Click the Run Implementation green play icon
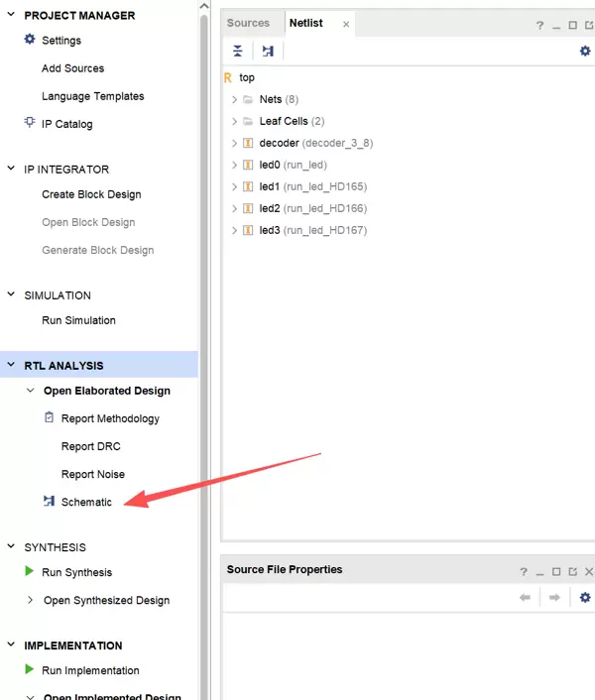The height and width of the screenshot is (700, 595). [x=30, y=670]
